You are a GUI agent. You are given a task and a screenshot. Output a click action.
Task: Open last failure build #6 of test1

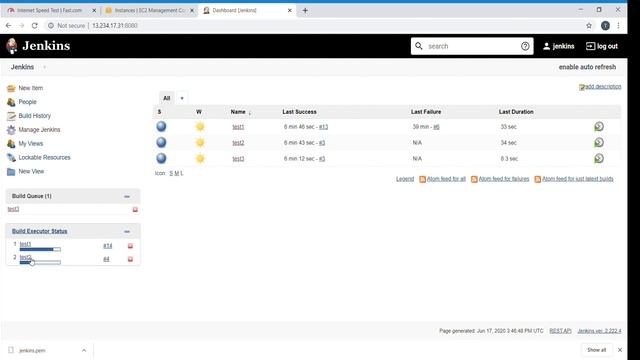436,127
